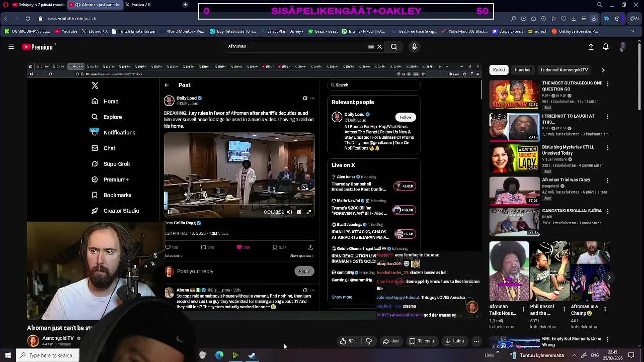644x362 pixels.
Task: Select the Haustasi filter chip
Action: (523, 70)
